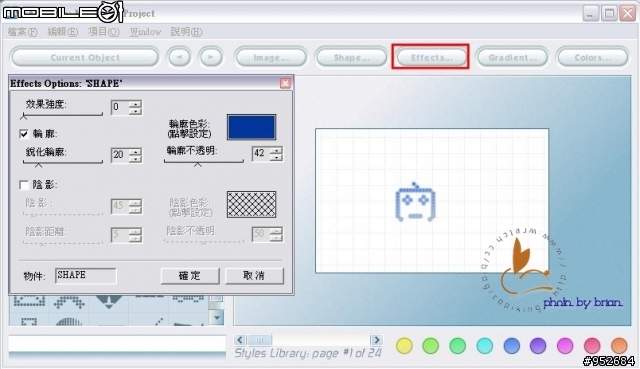Select the orange style circle
Screen dimensions: 640x369
pyautogui.click(x=619, y=346)
